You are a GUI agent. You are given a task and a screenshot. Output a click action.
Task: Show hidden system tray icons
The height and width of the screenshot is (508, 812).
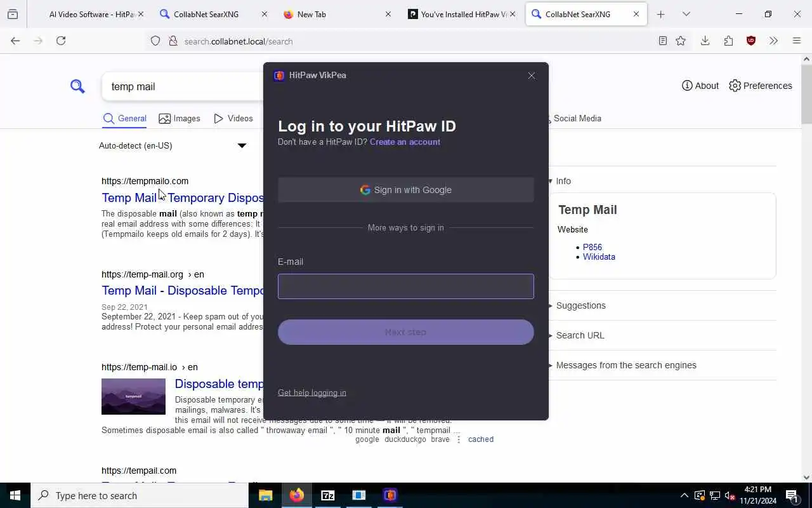click(x=684, y=495)
